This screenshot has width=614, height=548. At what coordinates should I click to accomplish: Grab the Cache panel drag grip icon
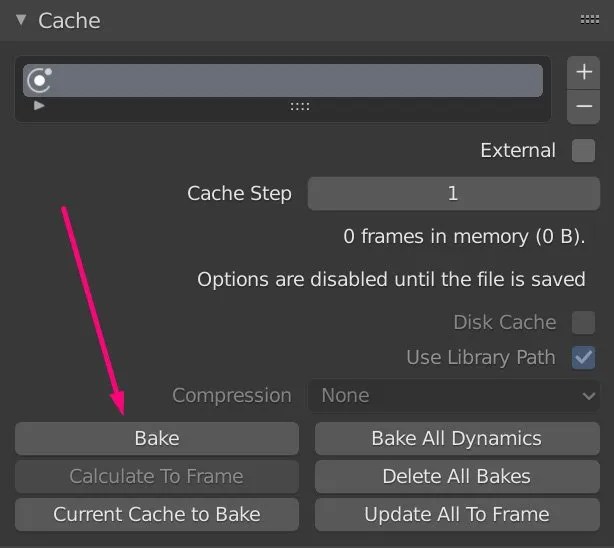click(589, 19)
